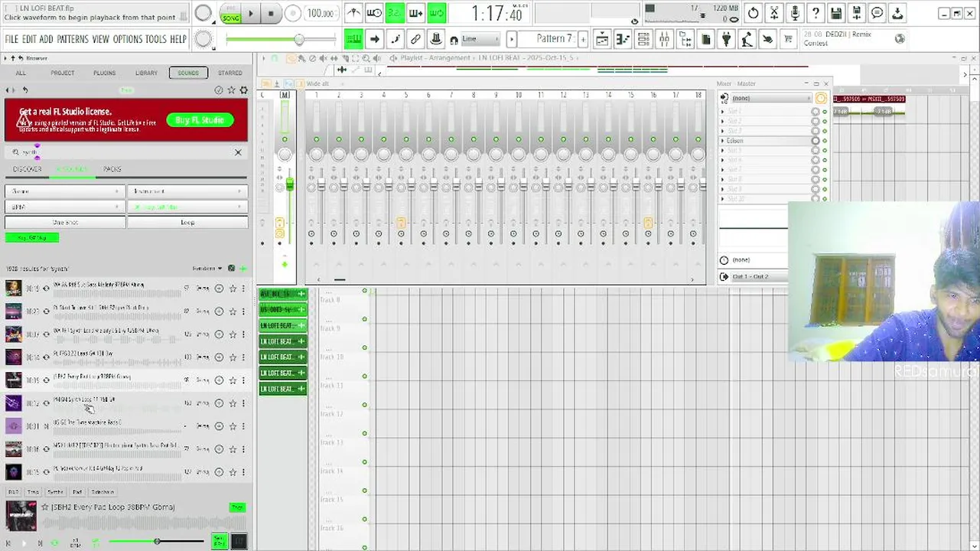Screen dimensions: 980x551
Task: Toggle the Browser panel icon
Action: [685, 39]
